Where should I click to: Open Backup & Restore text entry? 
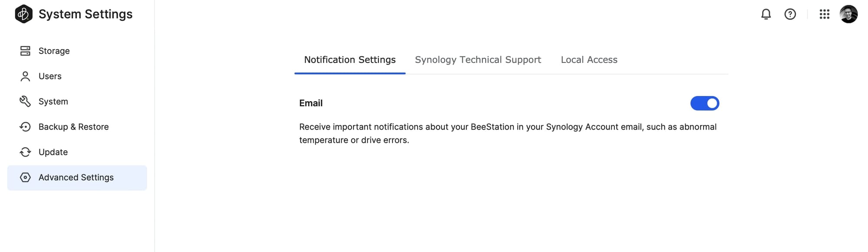pyautogui.click(x=74, y=127)
